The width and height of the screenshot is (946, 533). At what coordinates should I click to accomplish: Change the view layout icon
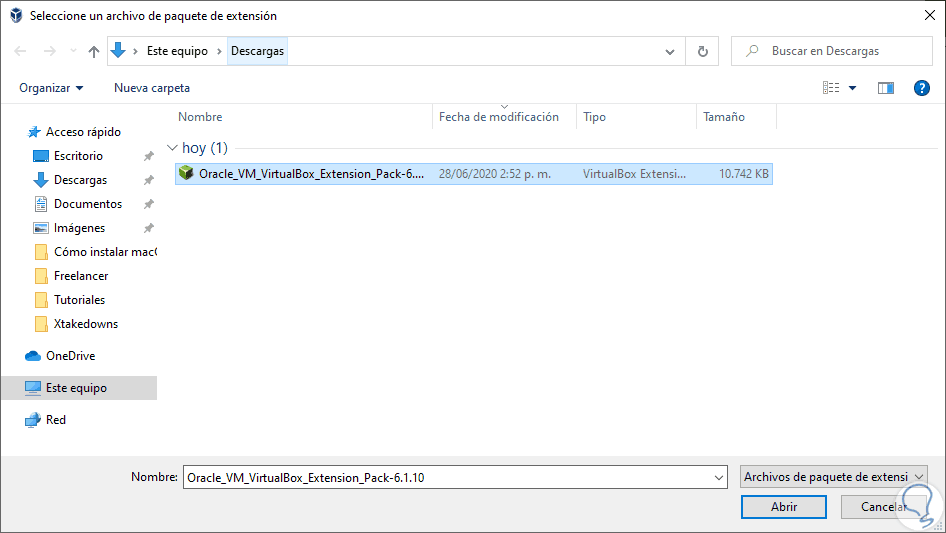click(x=831, y=88)
